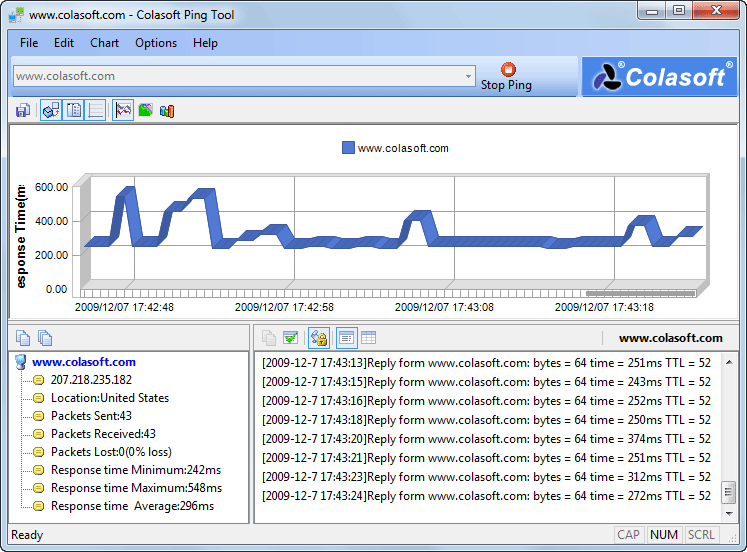The image size is (747, 552).
Task: Click the www.colasoft.com label in log header
Action: point(670,338)
